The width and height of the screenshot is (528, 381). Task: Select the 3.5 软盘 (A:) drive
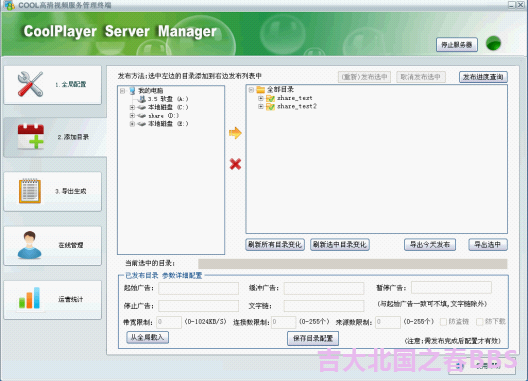(168, 99)
